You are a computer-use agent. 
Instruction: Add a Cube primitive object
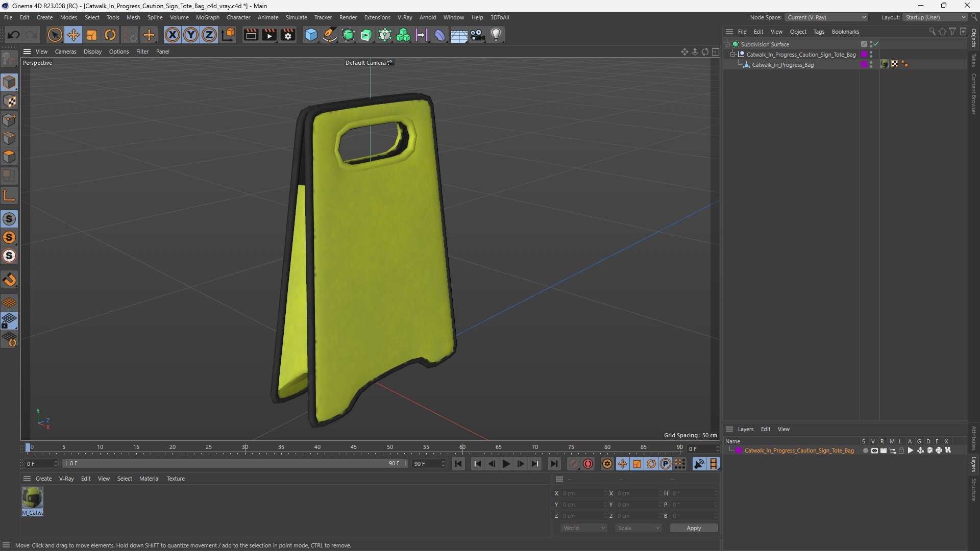coord(311,35)
